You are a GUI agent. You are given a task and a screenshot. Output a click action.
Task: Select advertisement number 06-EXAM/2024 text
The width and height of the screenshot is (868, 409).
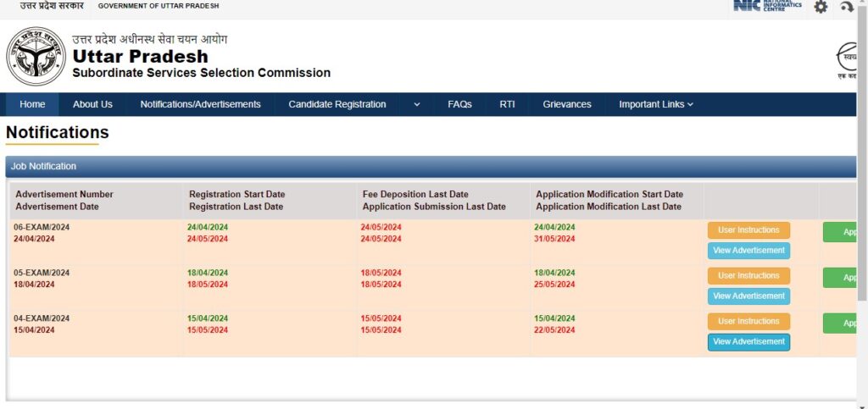[42, 227]
